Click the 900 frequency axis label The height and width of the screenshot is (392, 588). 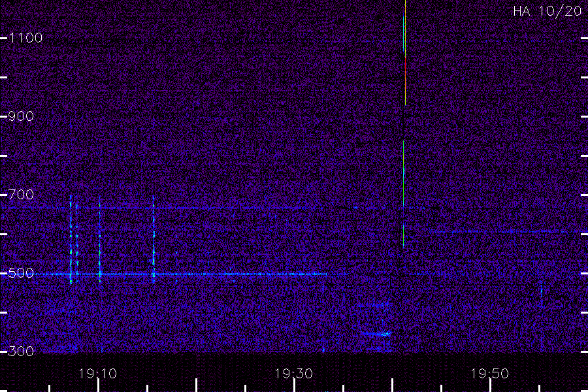tap(21, 116)
